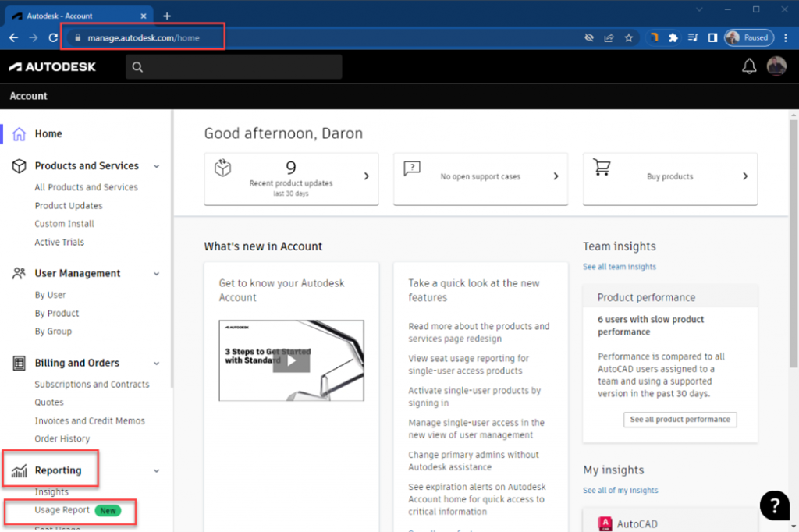Open By User management page
The image size is (799, 532).
click(50, 295)
